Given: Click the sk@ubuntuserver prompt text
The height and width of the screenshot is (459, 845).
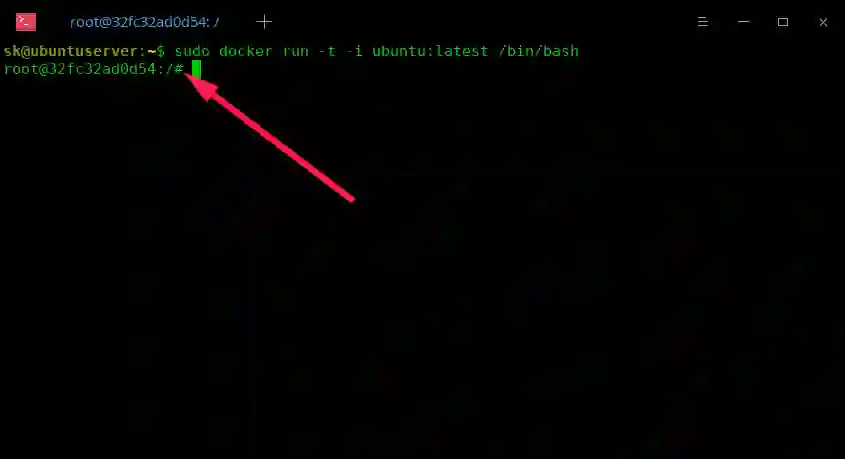Looking at the screenshot, I should pyautogui.click(x=84, y=51).
